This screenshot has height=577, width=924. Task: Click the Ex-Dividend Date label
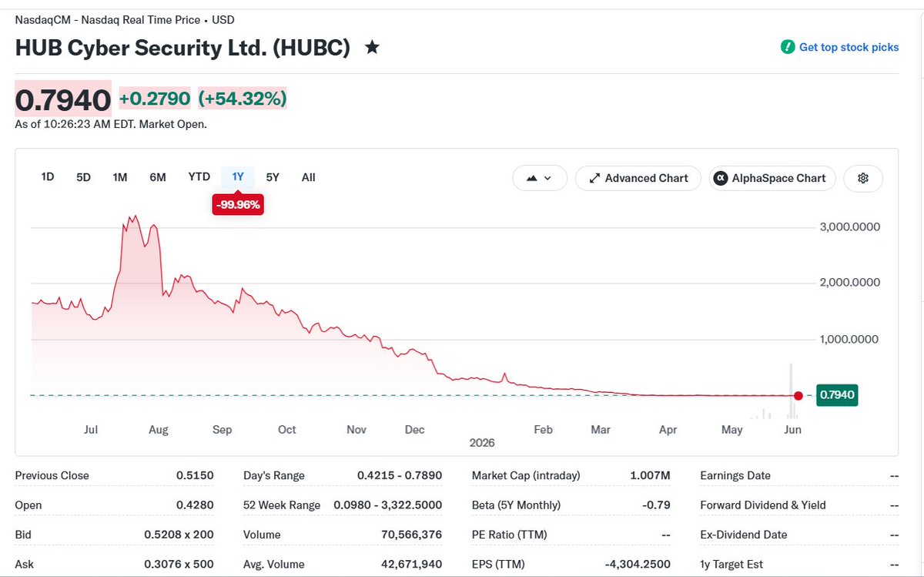[x=744, y=535]
